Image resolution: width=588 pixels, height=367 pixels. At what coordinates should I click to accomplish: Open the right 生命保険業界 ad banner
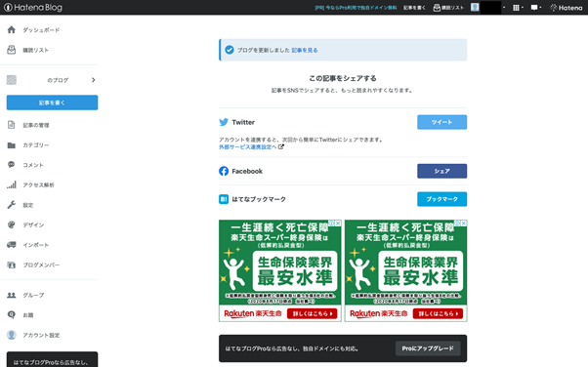pos(405,270)
